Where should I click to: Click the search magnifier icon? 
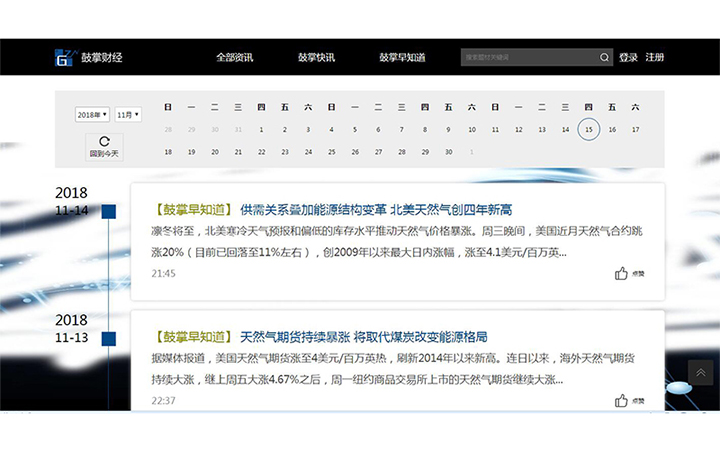click(604, 57)
